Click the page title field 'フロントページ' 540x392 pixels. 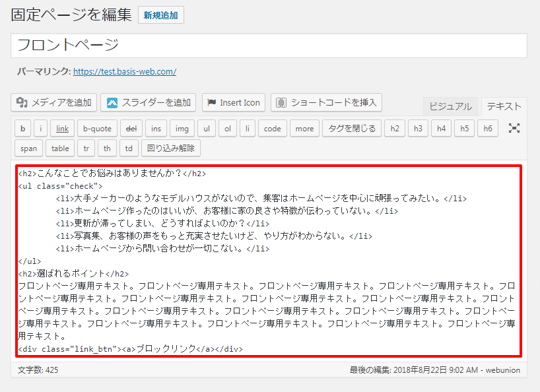coord(269,46)
